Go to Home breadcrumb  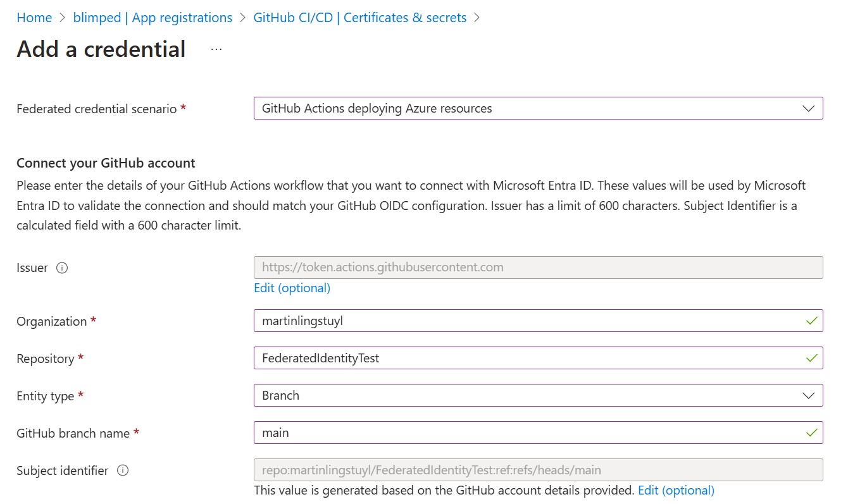tap(34, 18)
